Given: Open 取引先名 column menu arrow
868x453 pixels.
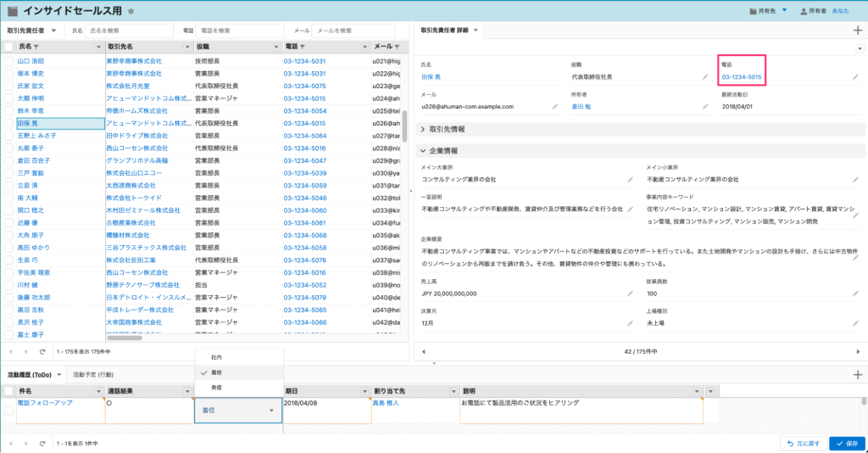Looking at the screenshot, I should click(187, 47).
